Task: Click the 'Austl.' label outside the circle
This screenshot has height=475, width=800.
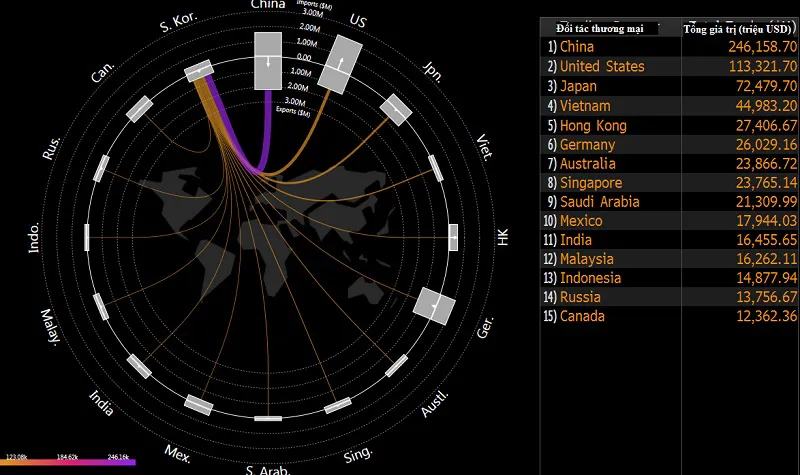Action: 435,404
